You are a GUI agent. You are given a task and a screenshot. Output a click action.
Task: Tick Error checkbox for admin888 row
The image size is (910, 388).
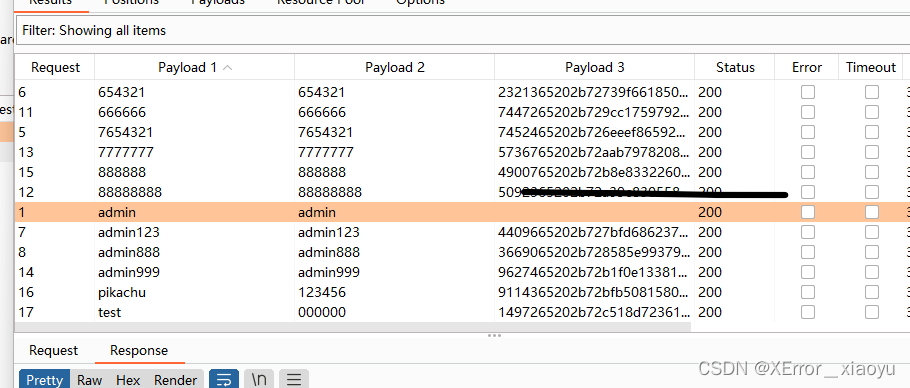(807, 252)
